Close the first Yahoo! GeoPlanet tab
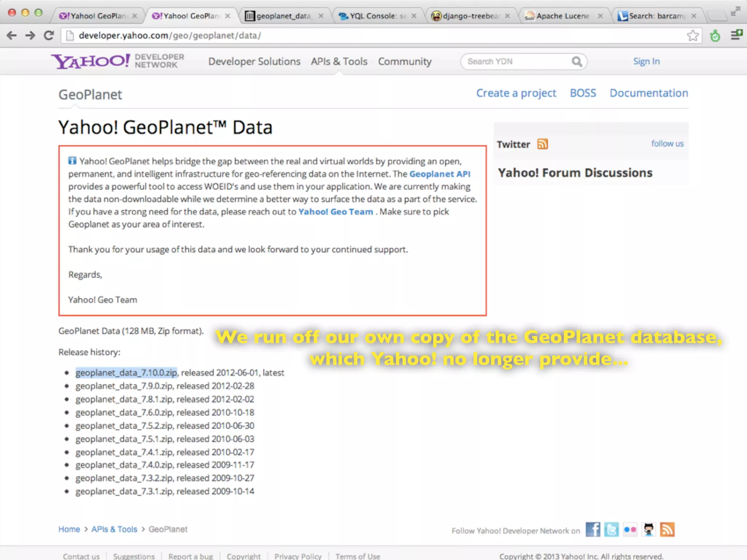 (135, 16)
